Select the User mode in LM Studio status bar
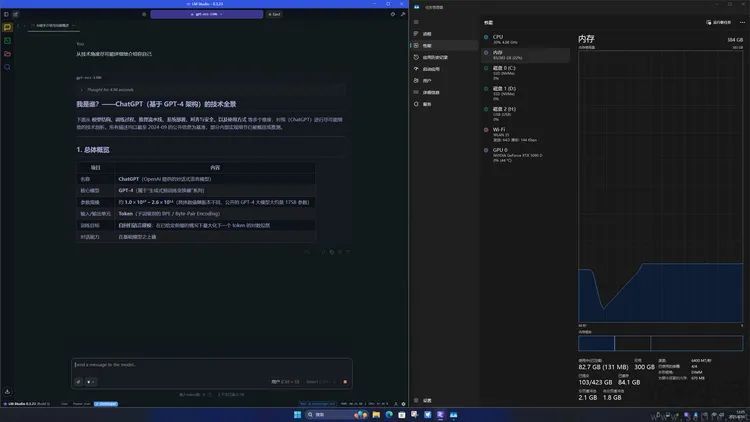The height and width of the screenshot is (422, 750). 65,404
